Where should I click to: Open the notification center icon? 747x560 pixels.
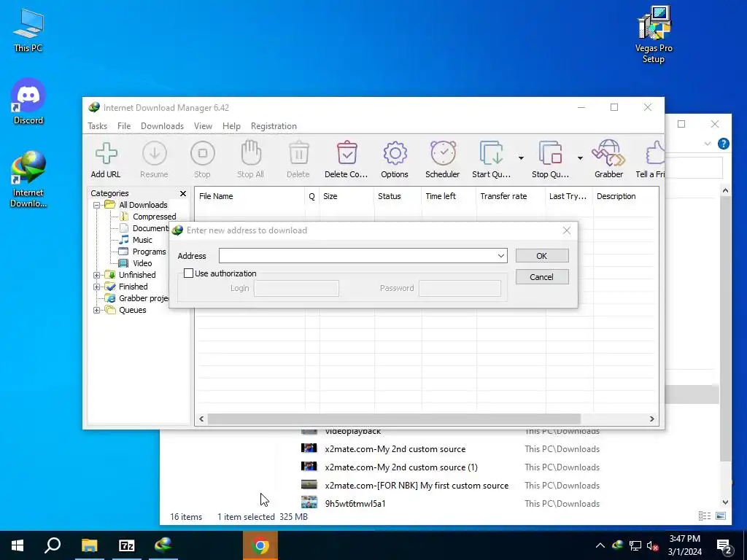(724, 546)
